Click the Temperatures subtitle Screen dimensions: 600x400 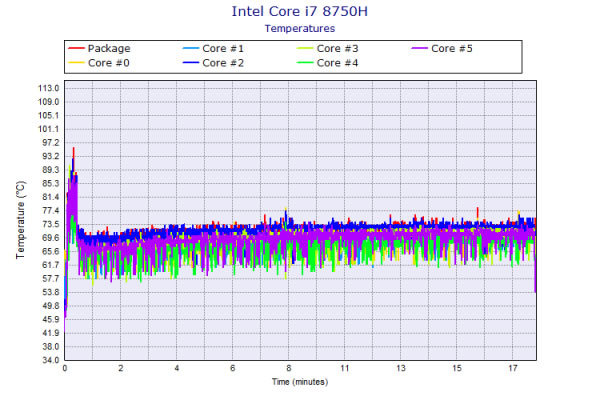(x=300, y=29)
